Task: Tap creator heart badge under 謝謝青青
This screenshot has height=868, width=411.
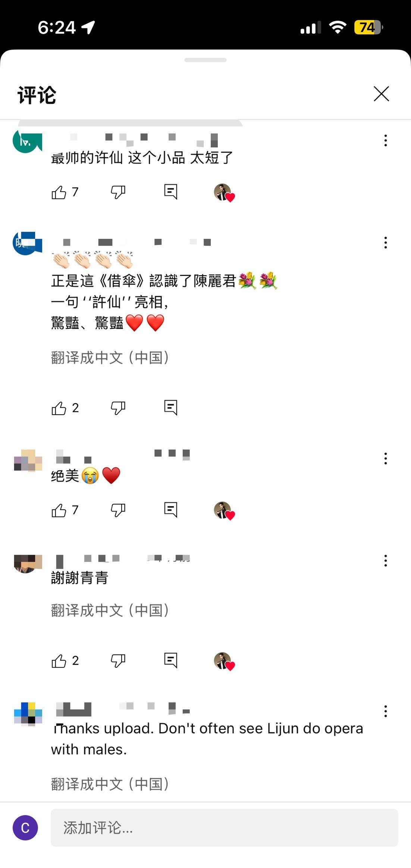Action: (x=224, y=661)
